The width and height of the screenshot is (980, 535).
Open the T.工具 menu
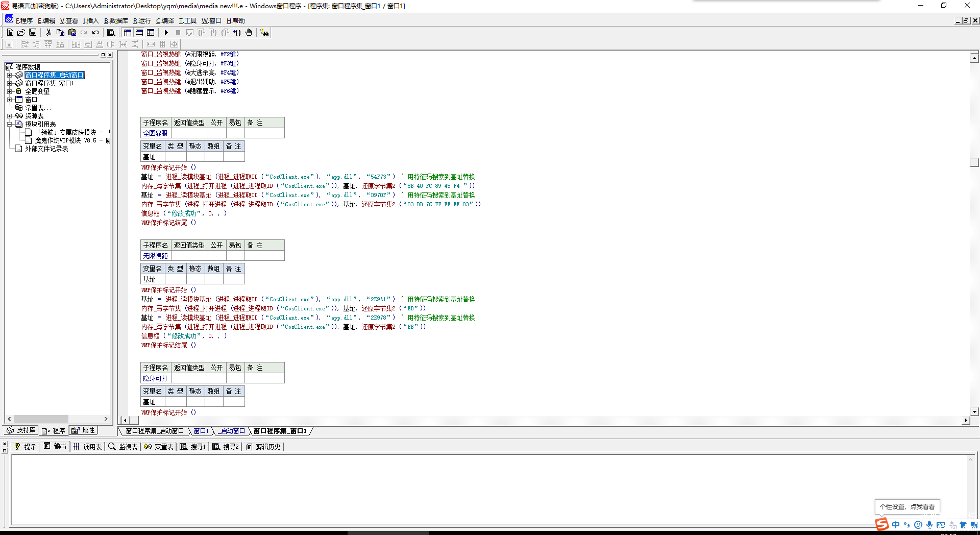point(187,21)
